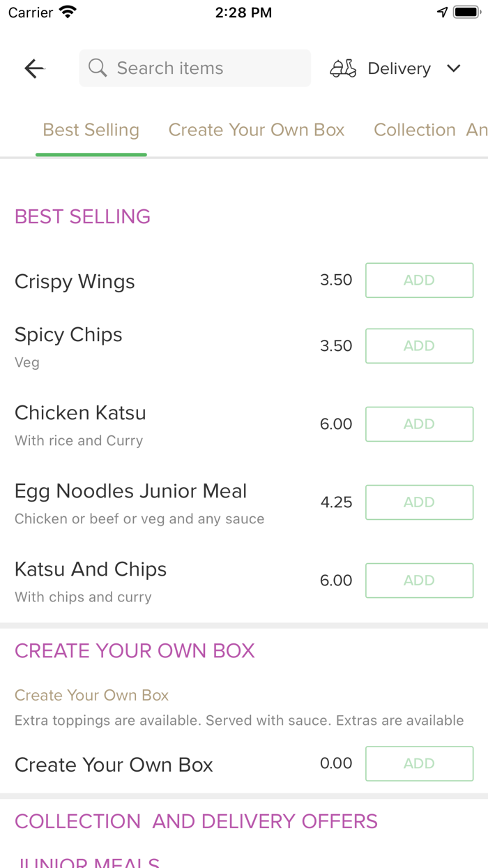
Task: Click the Wi-Fi icon in status bar
Action: point(66,11)
